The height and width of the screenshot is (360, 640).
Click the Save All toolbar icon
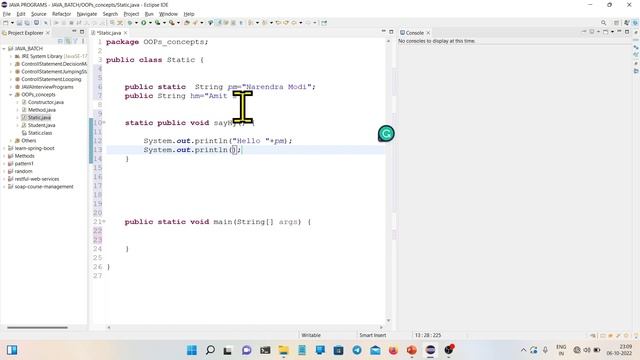pyautogui.click(x=27, y=23)
